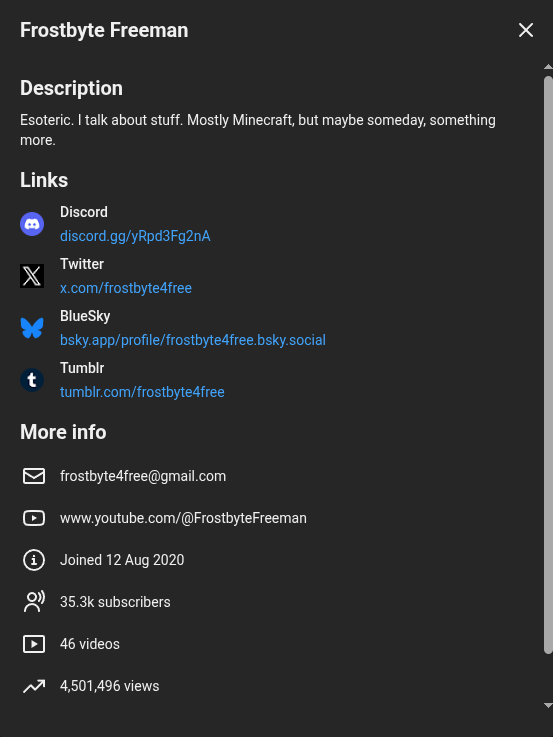
Task: Open the x.com/frostbyte4free link
Action: (x=126, y=288)
